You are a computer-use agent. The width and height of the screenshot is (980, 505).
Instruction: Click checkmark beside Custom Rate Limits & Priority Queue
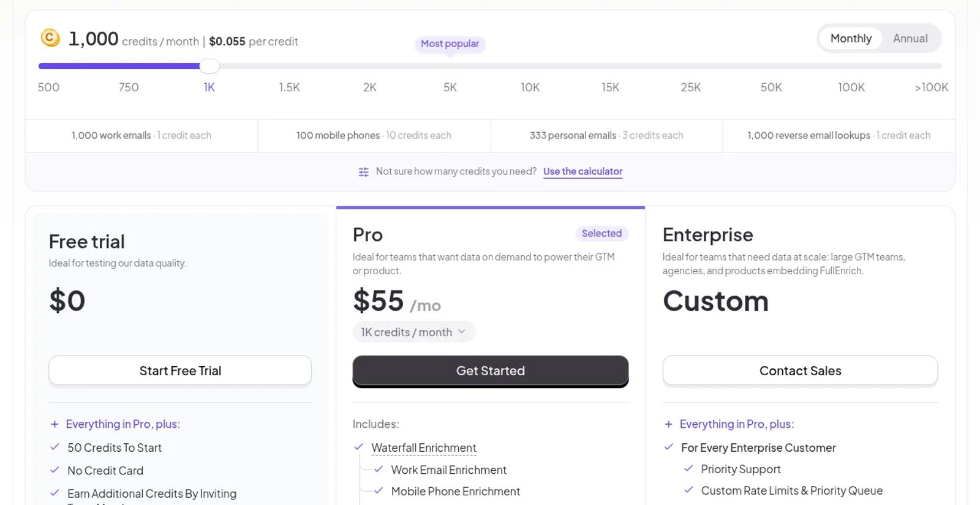tap(688, 490)
